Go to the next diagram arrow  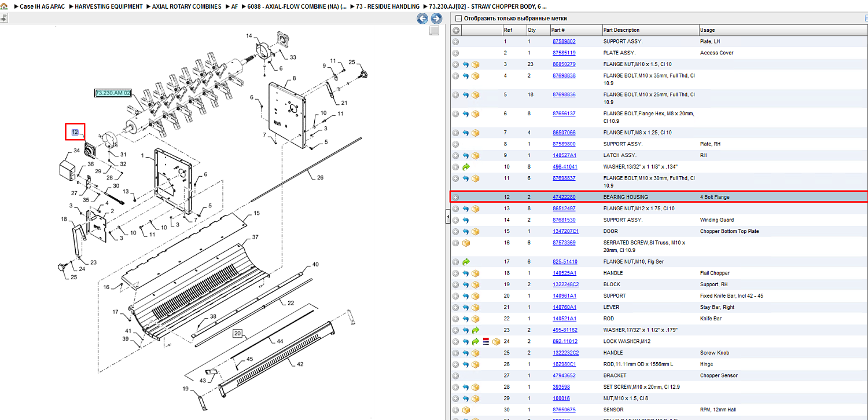point(436,19)
